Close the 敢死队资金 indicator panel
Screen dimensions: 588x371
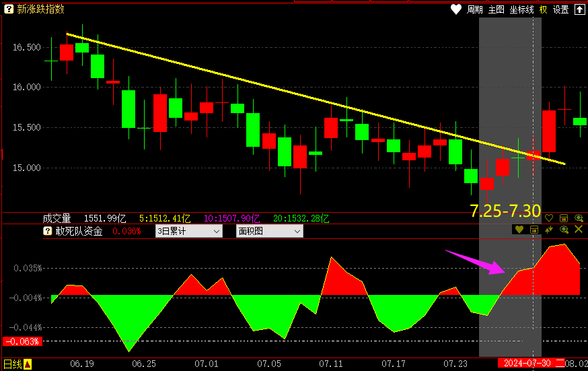579,230
